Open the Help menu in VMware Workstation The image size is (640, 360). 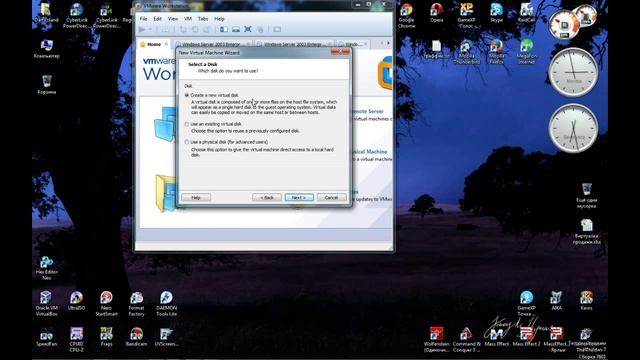point(219,19)
